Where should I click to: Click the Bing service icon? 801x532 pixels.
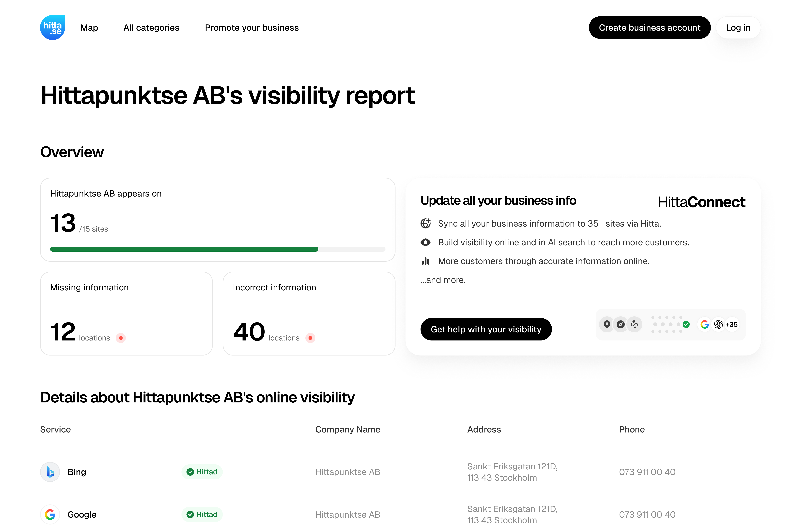(50, 472)
